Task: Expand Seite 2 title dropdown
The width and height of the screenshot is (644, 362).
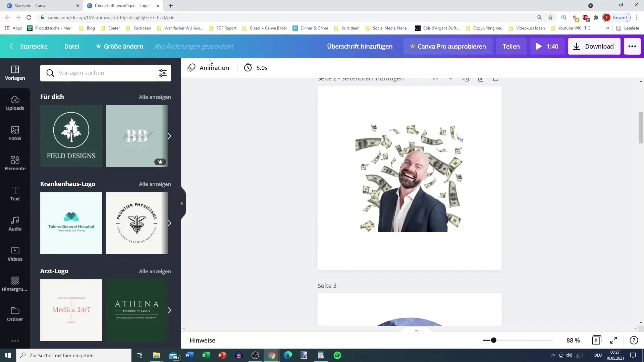Action: [451, 78]
